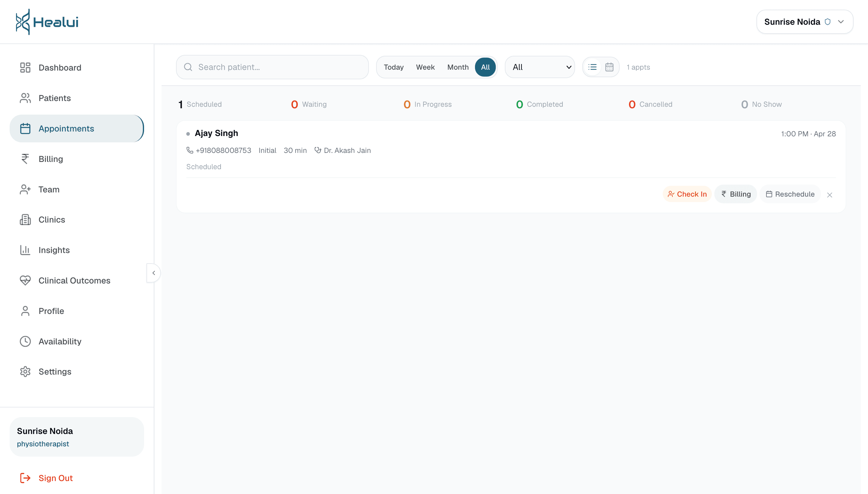Click Dr. Akash Jain name
Image resolution: width=868 pixels, height=494 pixels.
click(347, 150)
